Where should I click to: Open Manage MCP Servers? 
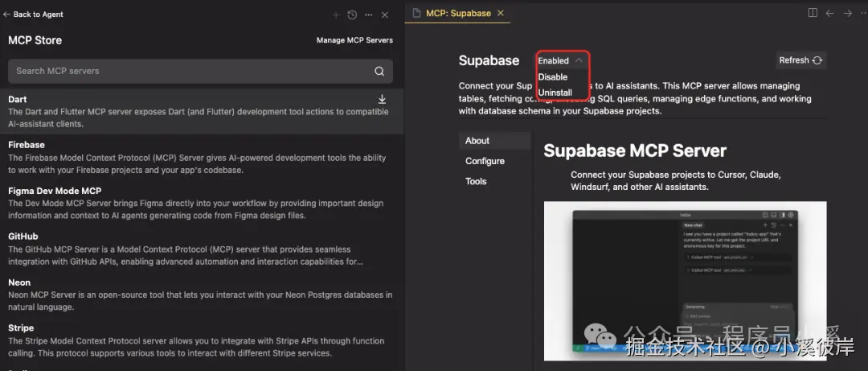pos(355,40)
